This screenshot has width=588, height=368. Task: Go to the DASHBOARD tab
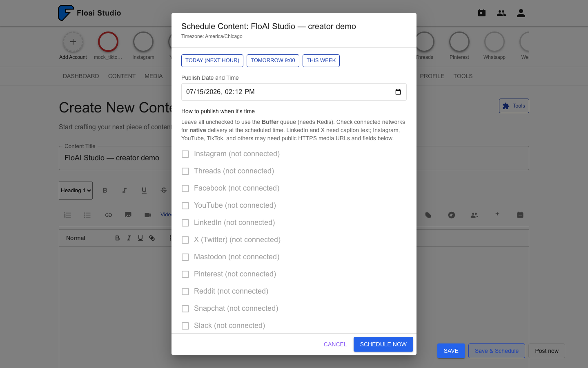81,76
